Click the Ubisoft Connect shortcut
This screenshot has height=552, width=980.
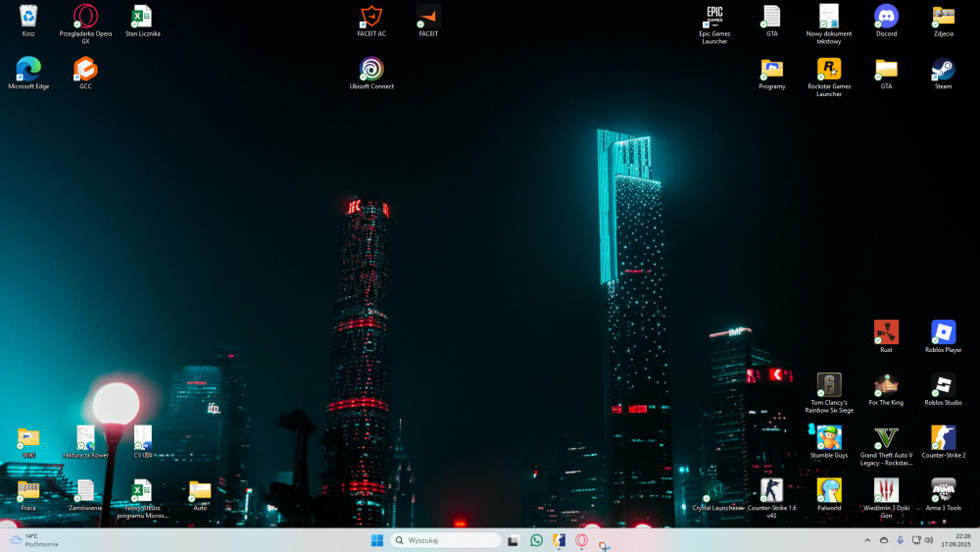[371, 74]
